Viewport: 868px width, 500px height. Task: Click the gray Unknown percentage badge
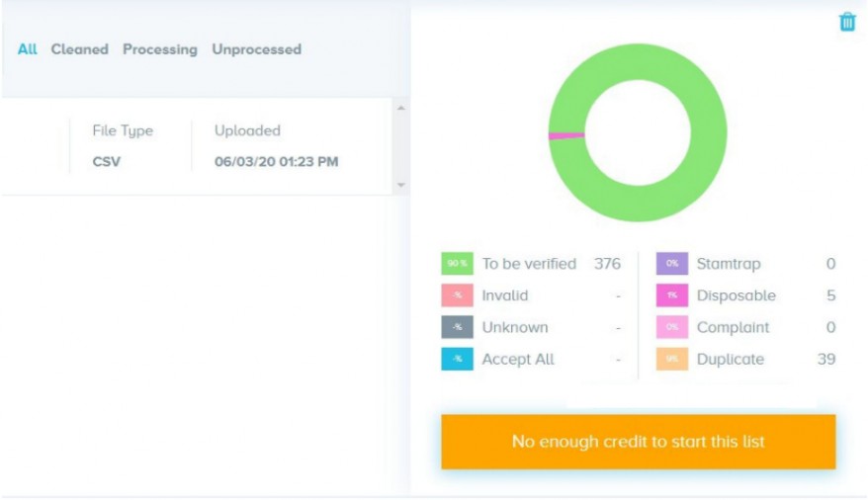tap(457, 327)
